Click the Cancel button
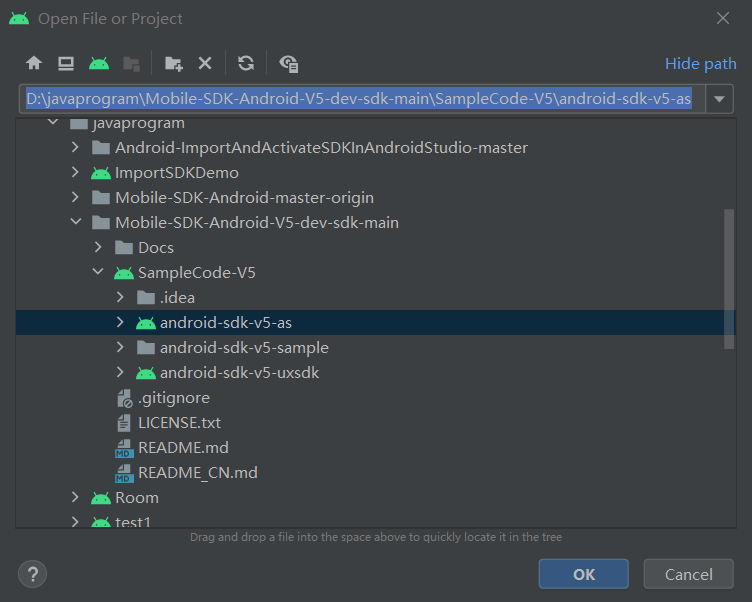The image size is (752, 602). 688,574
